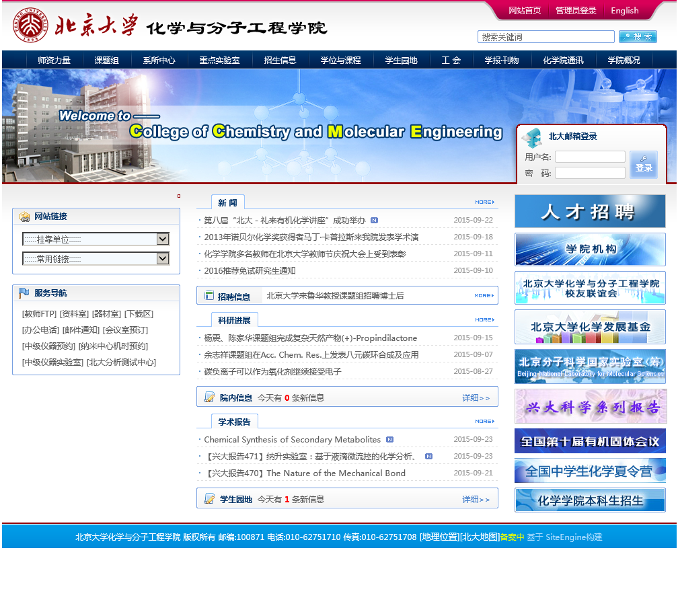Focus the 用户名 input field
The image size is (678, 616).
pyautogui.click(x=591, y=157)
